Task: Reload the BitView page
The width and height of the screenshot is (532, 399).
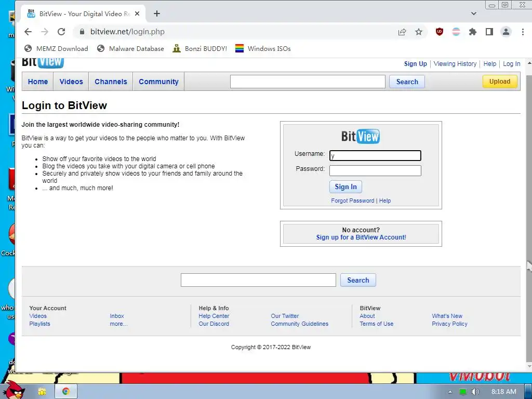Action: [61, 32]
